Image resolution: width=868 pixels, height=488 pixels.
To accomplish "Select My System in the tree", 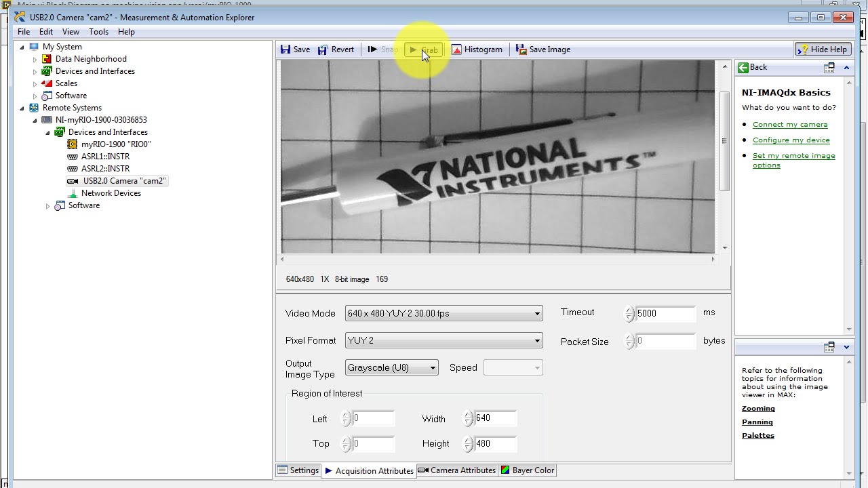I will [x=62, y=47].
